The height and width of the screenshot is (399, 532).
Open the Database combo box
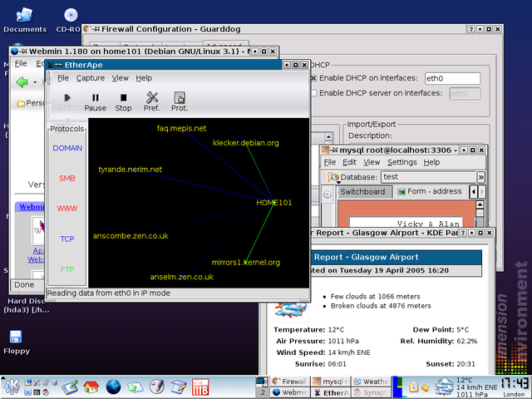click(427, 177)
